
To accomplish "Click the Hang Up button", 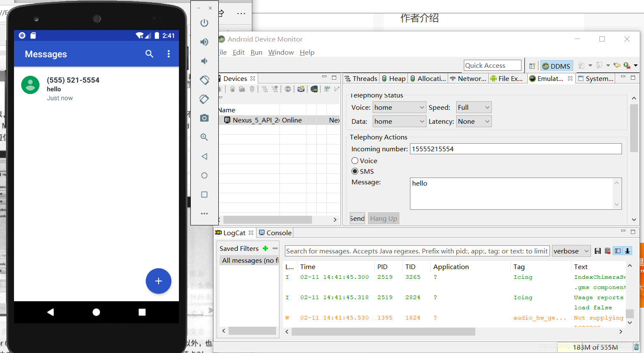I will 384,218.
